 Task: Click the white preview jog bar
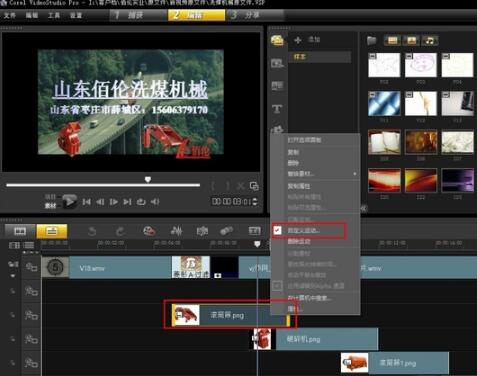tap(103, 185)
